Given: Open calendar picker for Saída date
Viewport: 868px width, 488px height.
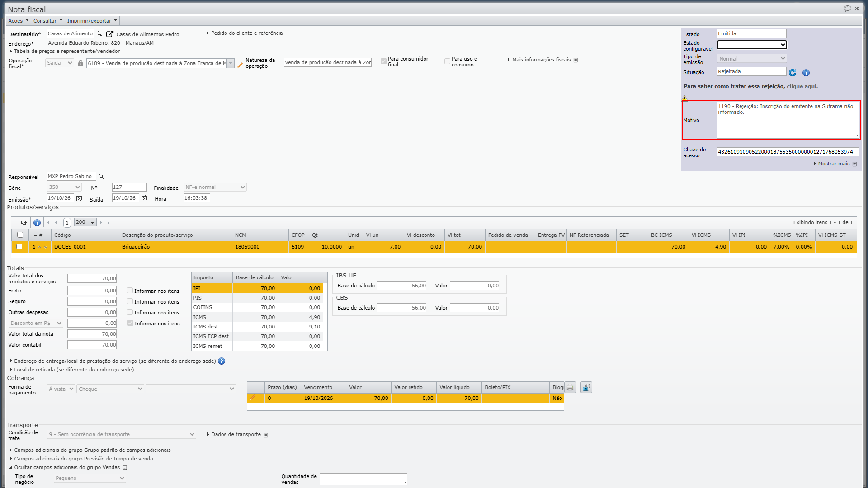Looking at the screenshot, I should [x=144, y=198].
